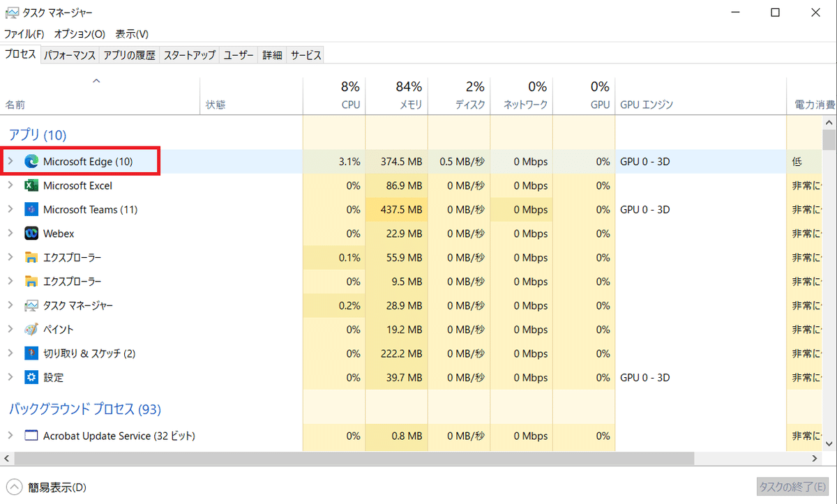Sort by the ディスク column header
This screenshot has height=504, width=837.
[459, 96]
